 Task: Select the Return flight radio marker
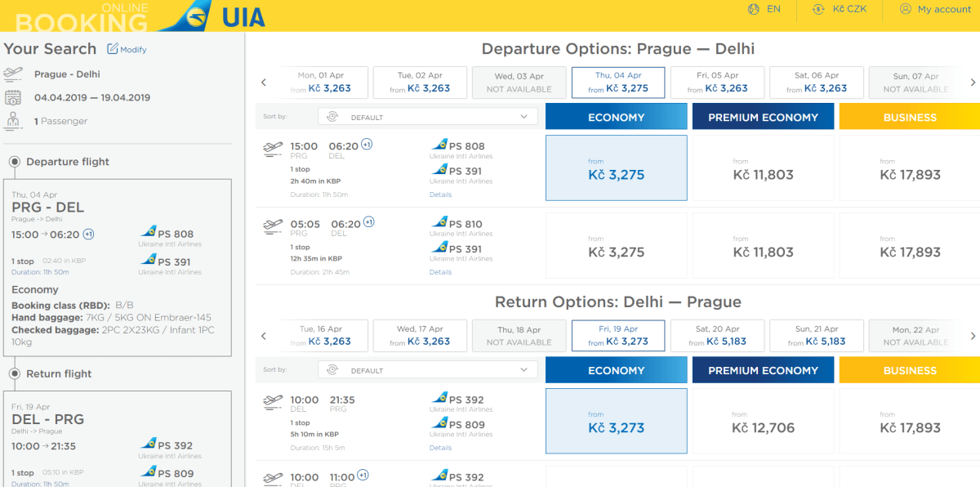coord(14,373)
